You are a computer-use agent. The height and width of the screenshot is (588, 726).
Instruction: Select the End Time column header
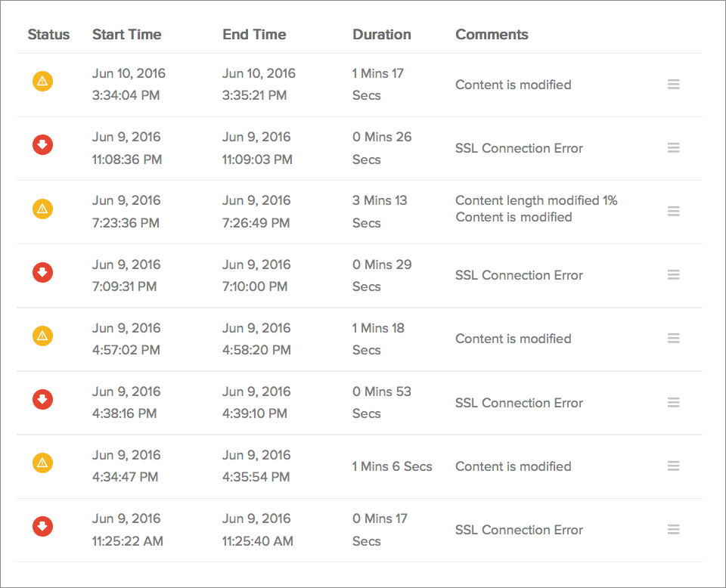click(x=254, y=34)
